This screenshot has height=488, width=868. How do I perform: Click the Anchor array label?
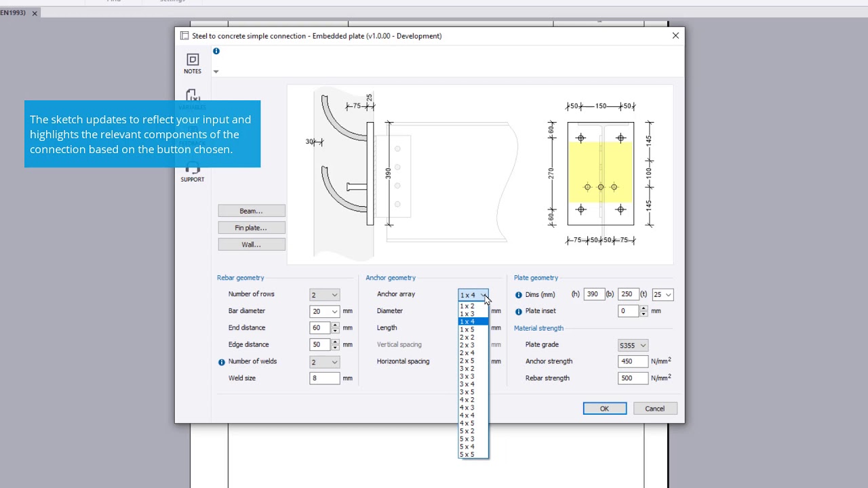click(x=396, y=294)
